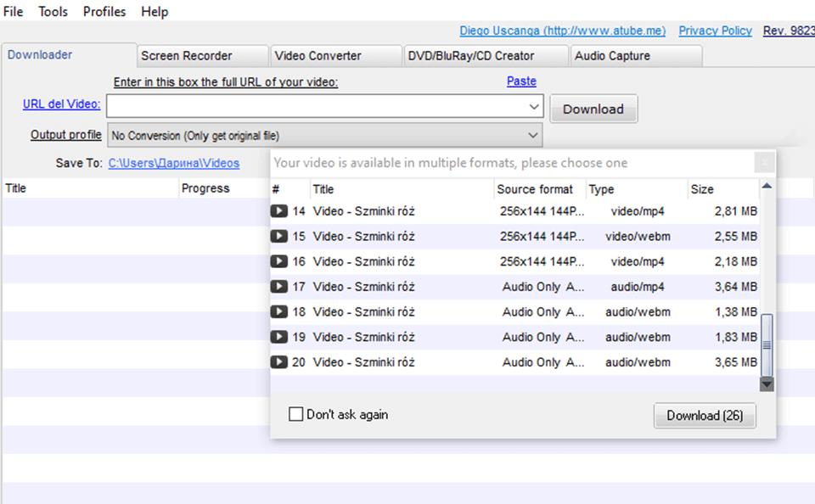Open the Tools menu
The width and height of the screenshot is (815, 504).
point(53,11)
